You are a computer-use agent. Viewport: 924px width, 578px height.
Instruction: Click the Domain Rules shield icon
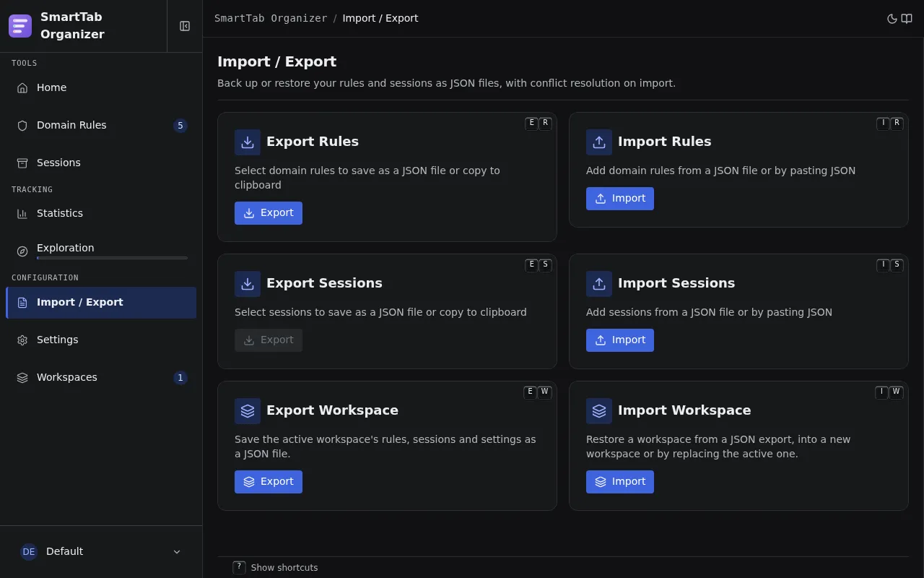pyautogui.click(x=22, y=126)
